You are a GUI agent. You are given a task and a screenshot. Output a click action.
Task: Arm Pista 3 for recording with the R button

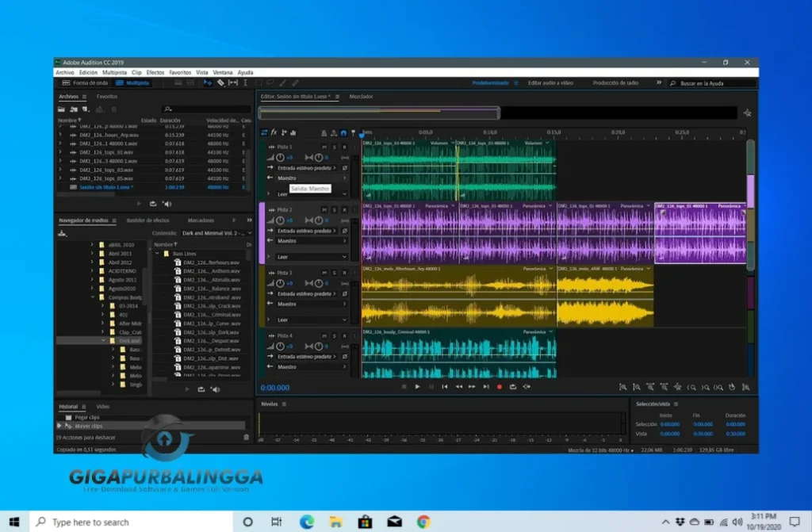click(345, 272)
